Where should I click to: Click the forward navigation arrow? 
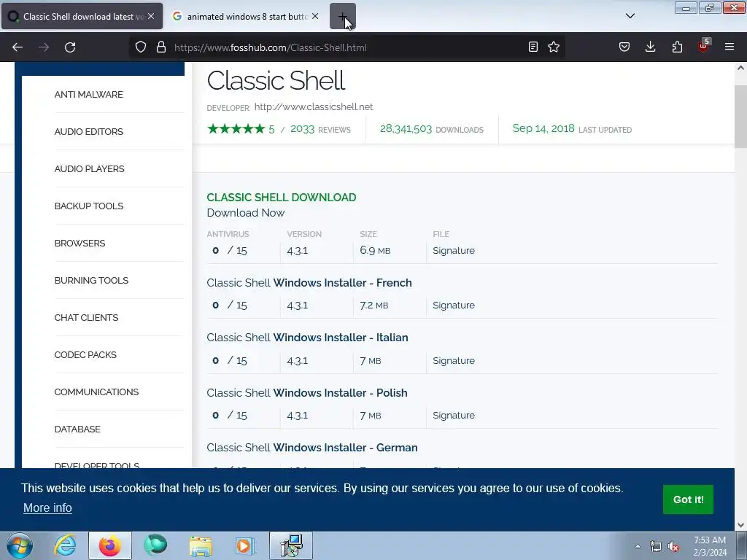pyautogui.click(x=44, y=47)
